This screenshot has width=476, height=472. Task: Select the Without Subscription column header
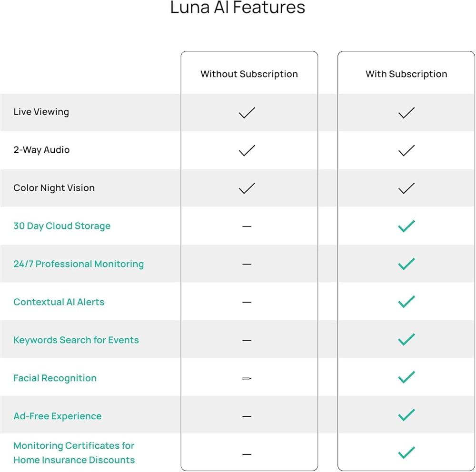pyautogui.click(x=249, y=74)
